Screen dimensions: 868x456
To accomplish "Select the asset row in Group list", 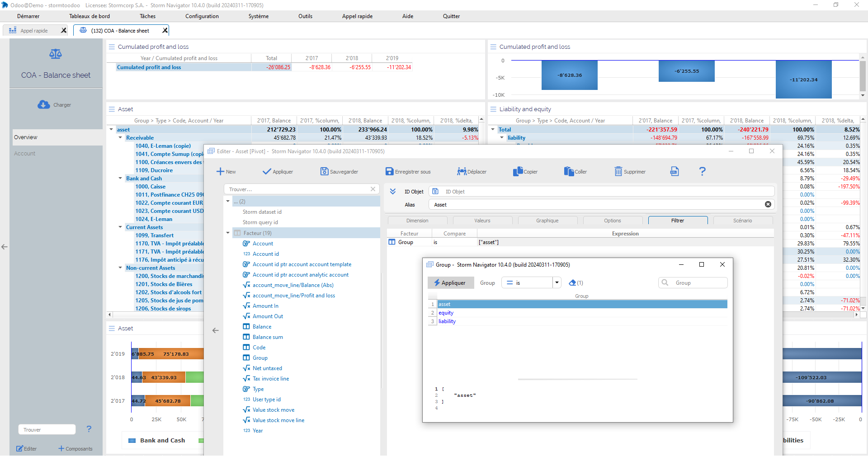I will click(x=582, y=304).
